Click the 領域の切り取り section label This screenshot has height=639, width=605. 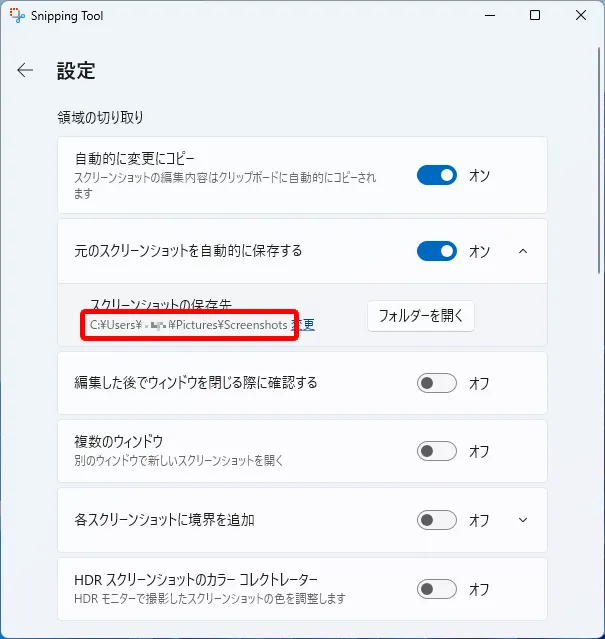point(101,117)
